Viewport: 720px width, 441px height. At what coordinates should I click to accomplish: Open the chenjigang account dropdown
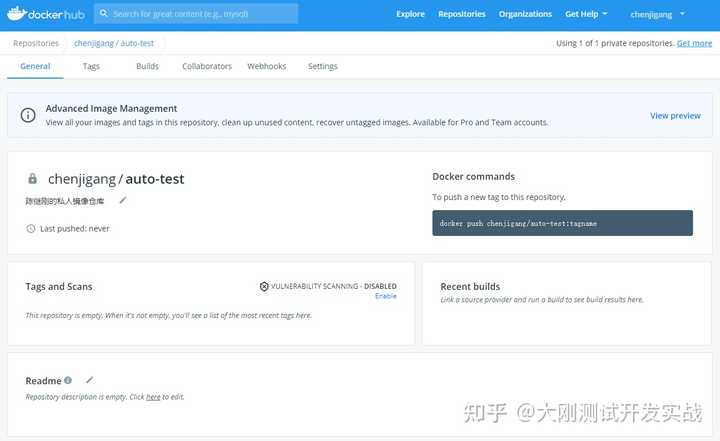click(657, 14)
